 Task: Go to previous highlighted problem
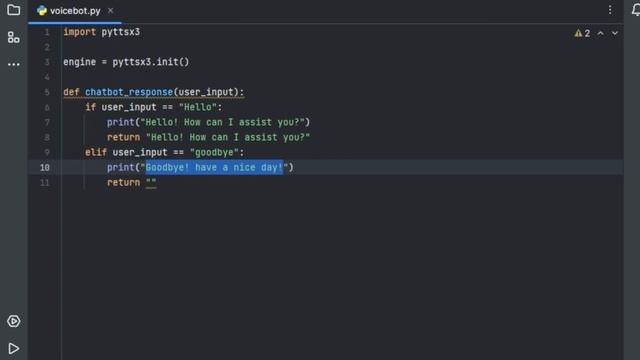tap(600, 33)
